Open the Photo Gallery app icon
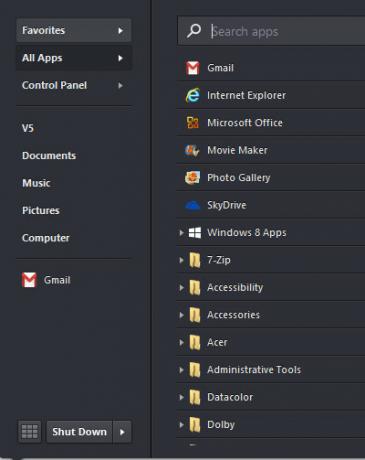365x460 pixels. (x=192, y=178)
